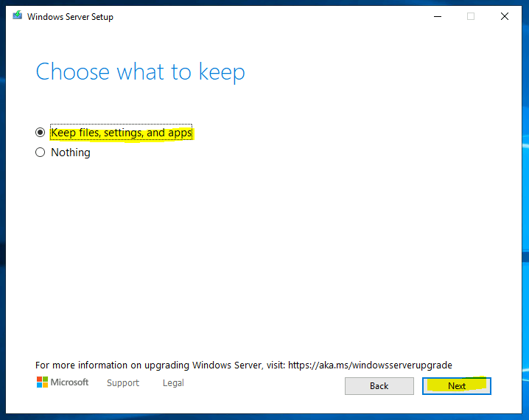The image size is (529, 420).
Task: Click the "Choose what to keep" heading
Action: [140, 72]
